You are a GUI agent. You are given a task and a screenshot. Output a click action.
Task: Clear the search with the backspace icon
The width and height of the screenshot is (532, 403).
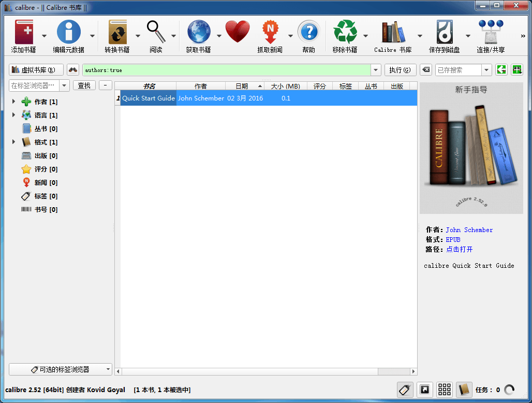pyautogui.click(x=426, y=70)
